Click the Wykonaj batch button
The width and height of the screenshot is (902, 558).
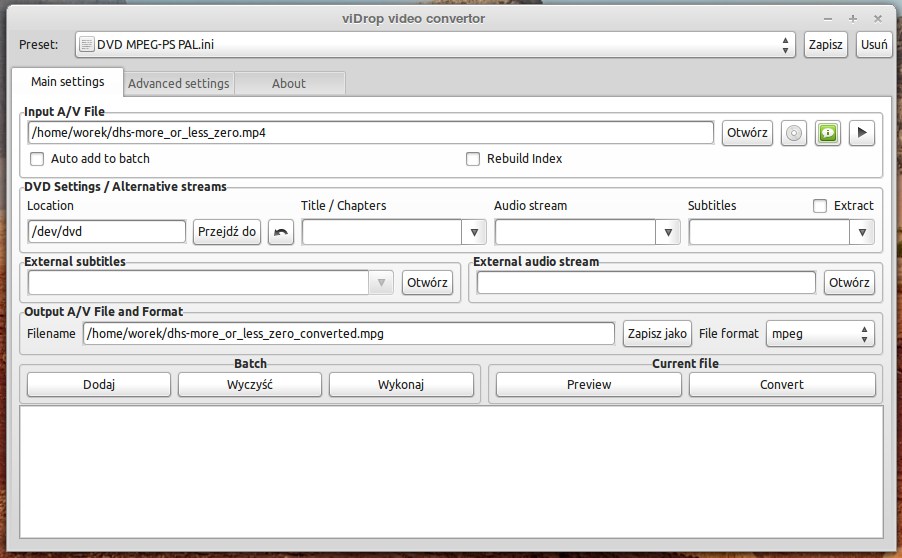point(401,384)
